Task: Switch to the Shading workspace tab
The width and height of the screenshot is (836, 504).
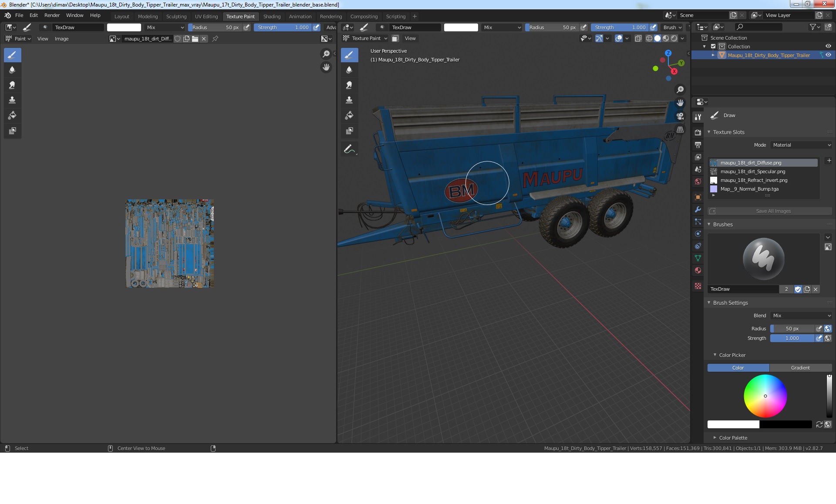Action: click(x=272, y=17)
